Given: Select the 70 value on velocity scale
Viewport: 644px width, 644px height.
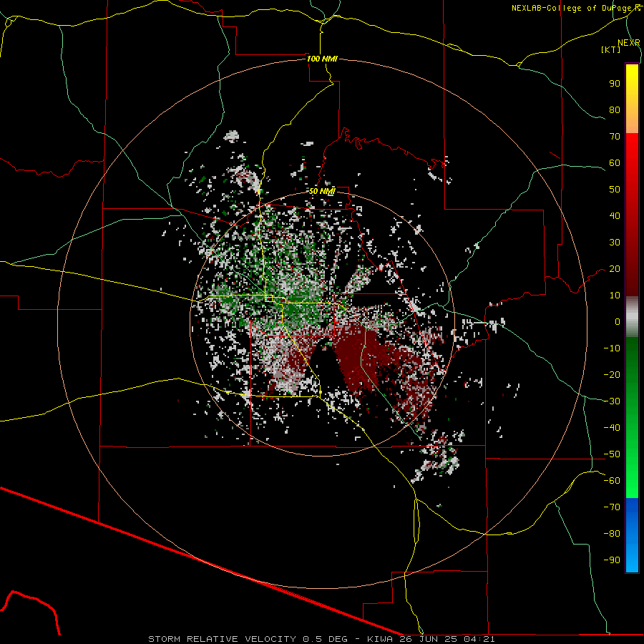Looking at the screenshot, I should 615,137.
